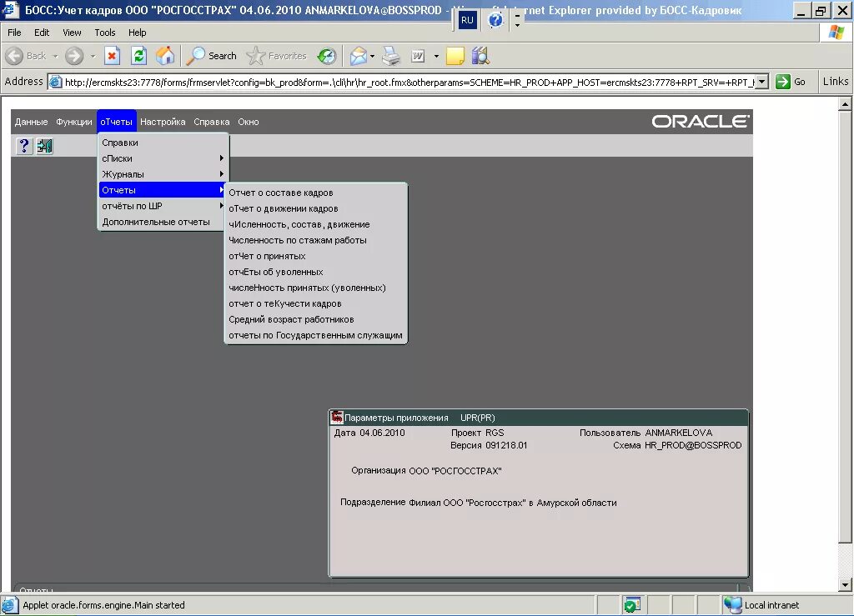Choose числеНность принятых (уволенных)

[x=316, y=288]
